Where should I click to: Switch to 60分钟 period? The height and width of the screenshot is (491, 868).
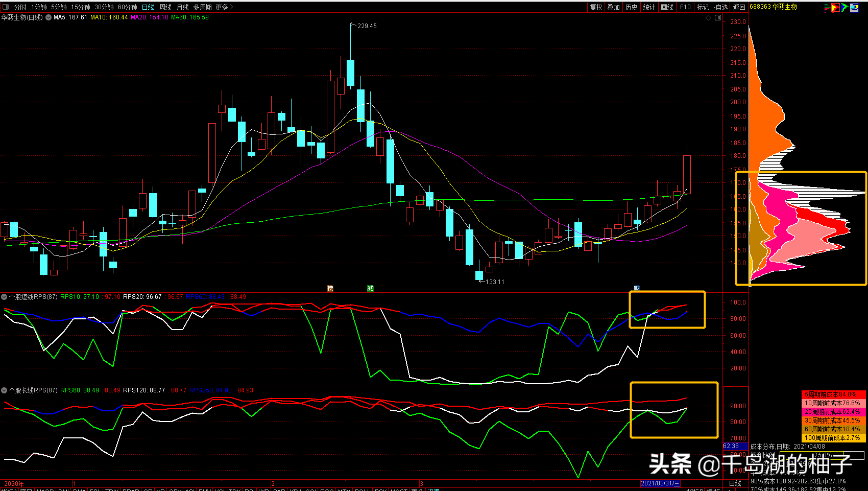pyautogui.click(x=128, y=7)
